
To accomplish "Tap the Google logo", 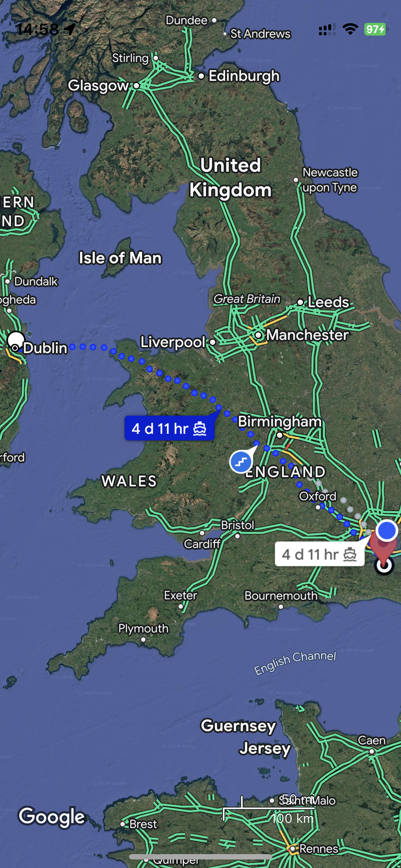I will tap(52, 817).
